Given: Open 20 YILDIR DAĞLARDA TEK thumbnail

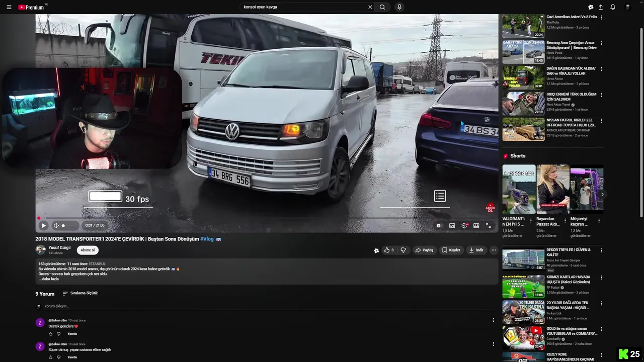Looking at the screenshot, I should (x=523, y=312).
